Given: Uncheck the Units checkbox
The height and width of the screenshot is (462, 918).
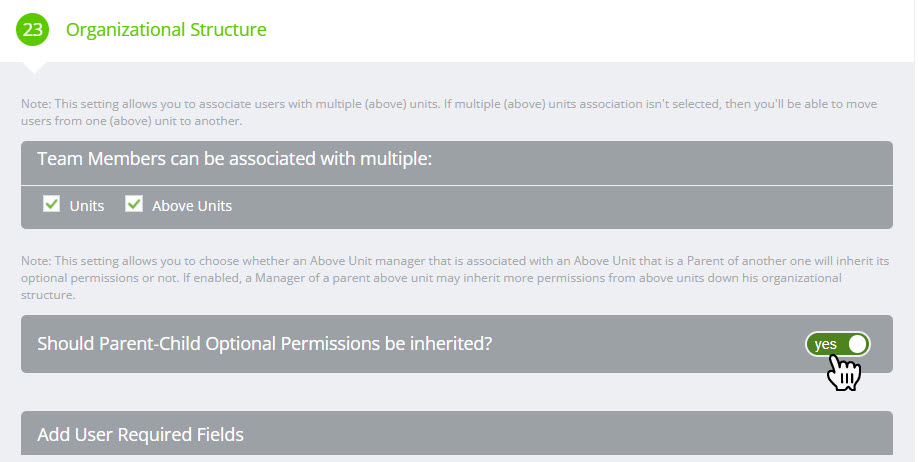Looking at the screenshot, I should tap(52, 204).
